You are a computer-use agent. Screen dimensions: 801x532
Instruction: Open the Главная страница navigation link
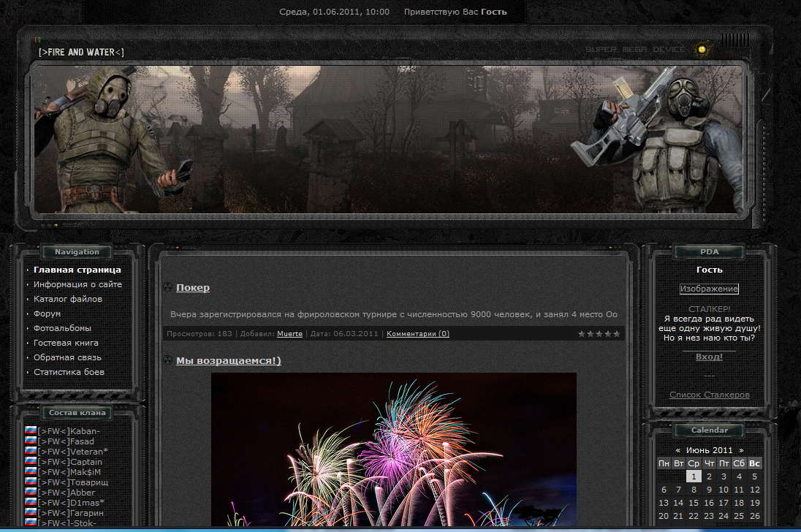click(x=77, y=270)
